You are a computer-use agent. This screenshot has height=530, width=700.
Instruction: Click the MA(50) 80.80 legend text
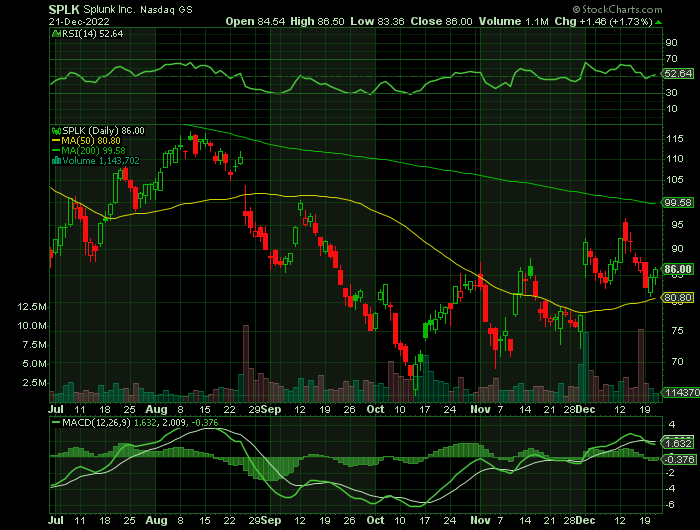[91, 141]
